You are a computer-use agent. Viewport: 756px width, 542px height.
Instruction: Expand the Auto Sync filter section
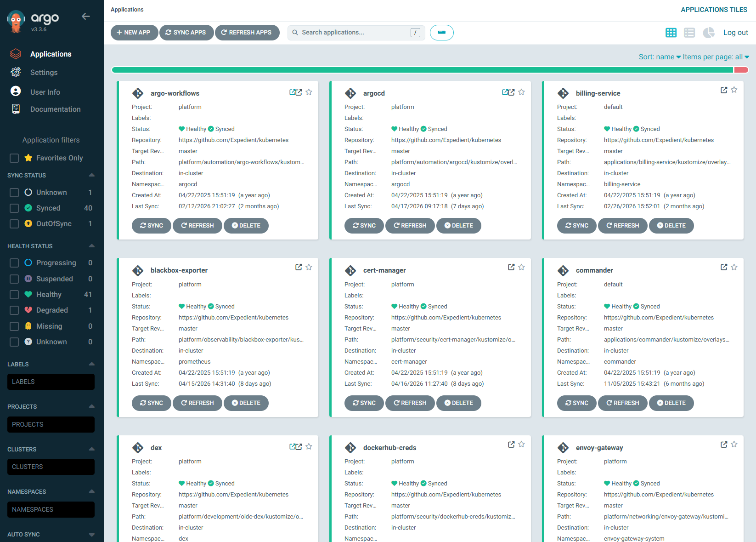(x=91, y=535)
